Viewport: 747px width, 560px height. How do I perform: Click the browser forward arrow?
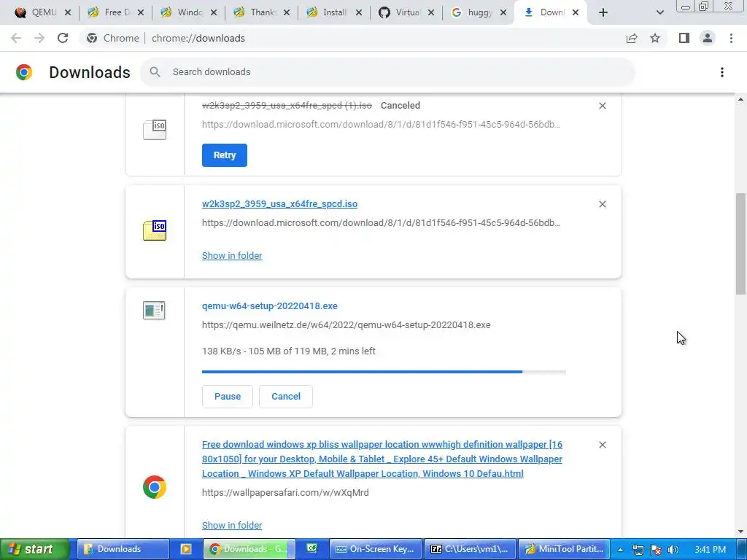click(39, 38)
